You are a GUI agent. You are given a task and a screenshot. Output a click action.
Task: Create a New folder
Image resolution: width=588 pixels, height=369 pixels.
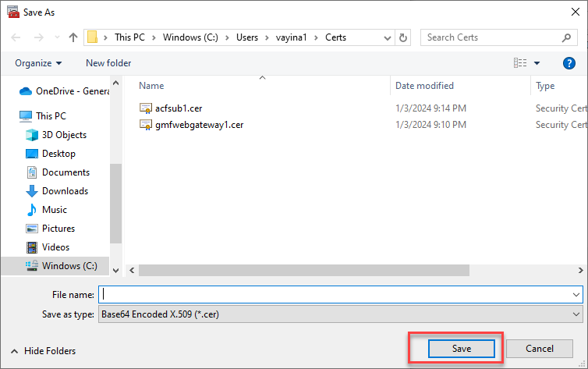click(x=108, y=63)
